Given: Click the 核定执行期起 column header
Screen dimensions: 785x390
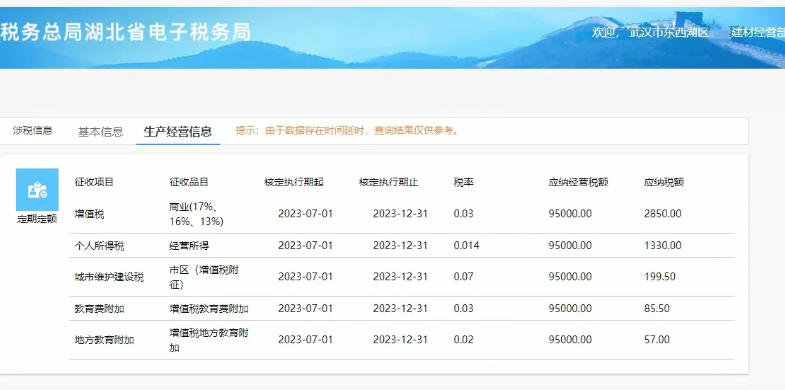Looking at the screenshot, I should tap(294, 182).
